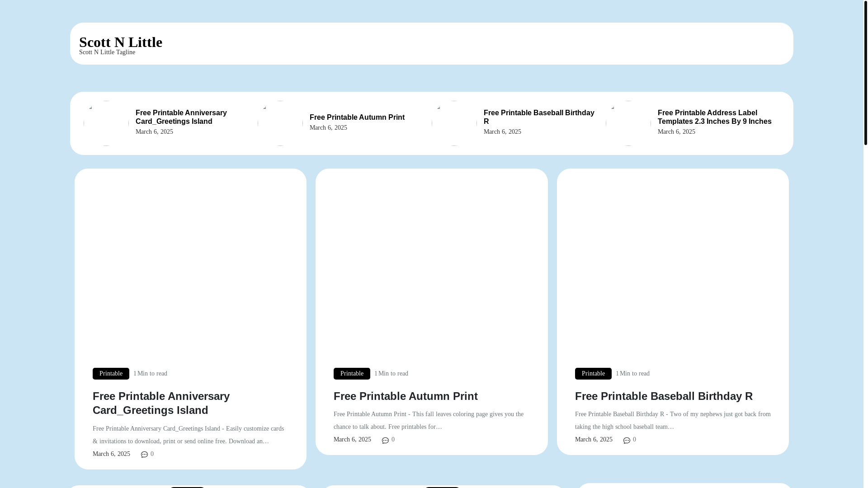Screen dimensions: 868x488
Task: Click March 6, 2025 date on Autumn Print card
Action: pyautogui.click(x=352, y=440)
